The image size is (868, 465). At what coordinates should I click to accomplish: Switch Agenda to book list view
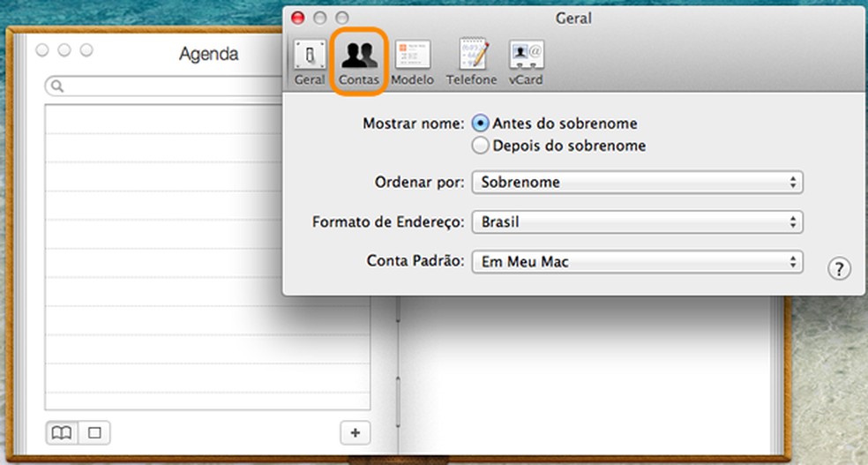coord(62,433)
